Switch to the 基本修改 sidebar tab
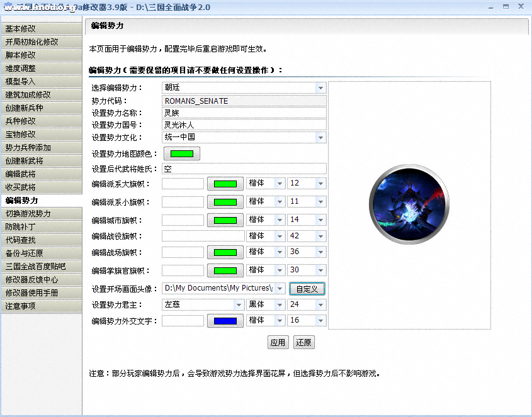Screen dimensions: 532x417 tap(41, 29)
